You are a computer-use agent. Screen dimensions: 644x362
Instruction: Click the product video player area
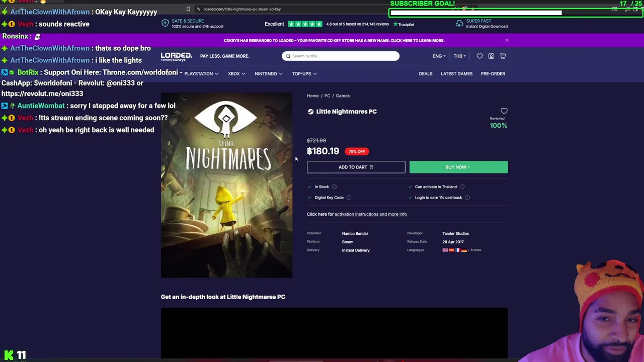coord(334,333)
